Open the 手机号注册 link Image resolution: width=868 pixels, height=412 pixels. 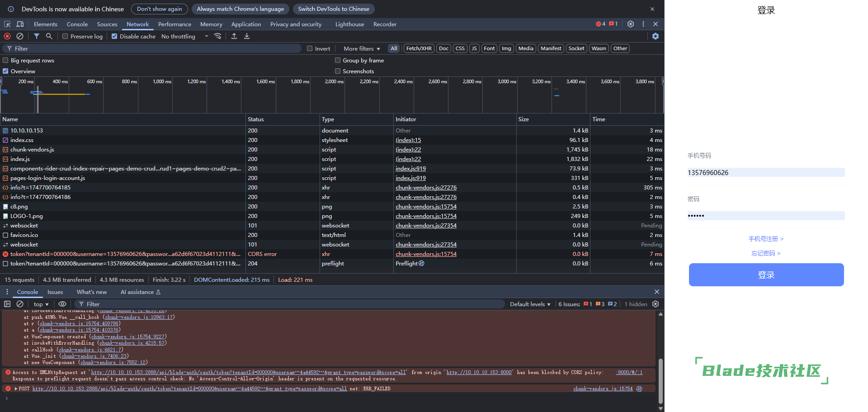pyautogui.click(x=766, y=239)
